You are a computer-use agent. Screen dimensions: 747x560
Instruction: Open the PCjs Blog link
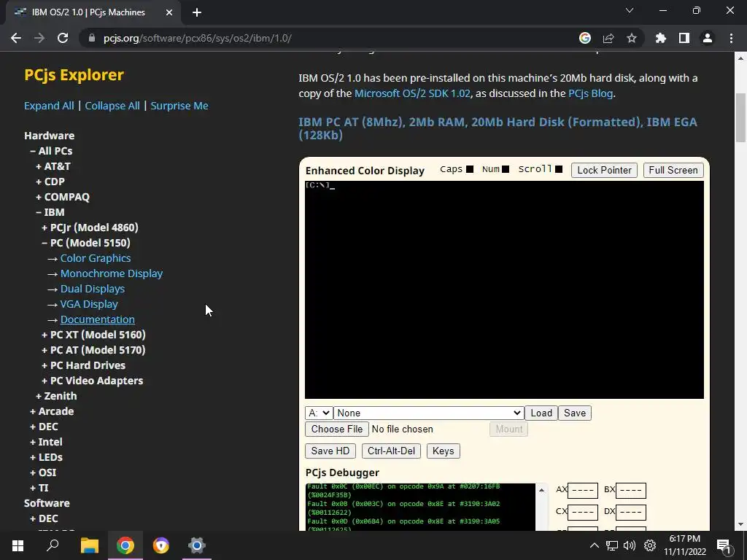tap(590, 93)
